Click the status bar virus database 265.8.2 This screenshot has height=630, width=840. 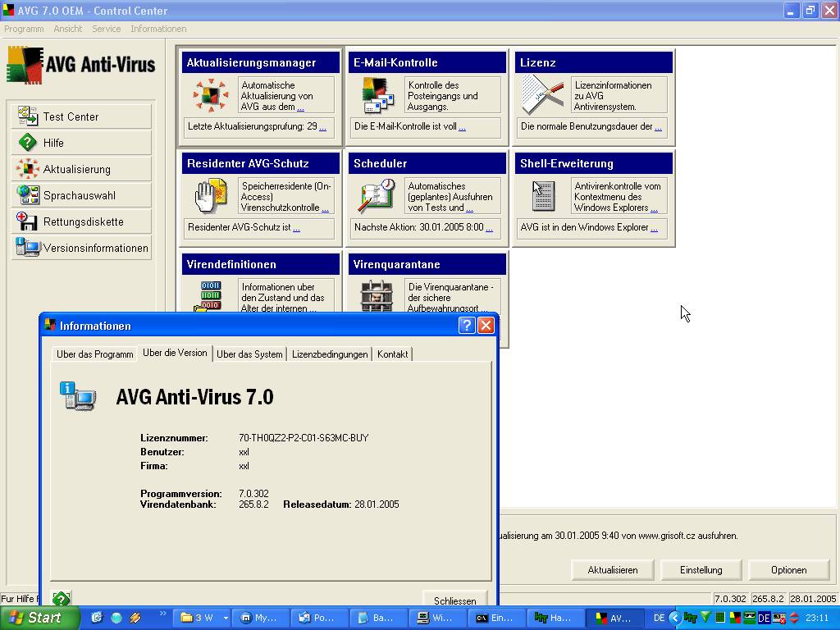click(x=768, y=598)
